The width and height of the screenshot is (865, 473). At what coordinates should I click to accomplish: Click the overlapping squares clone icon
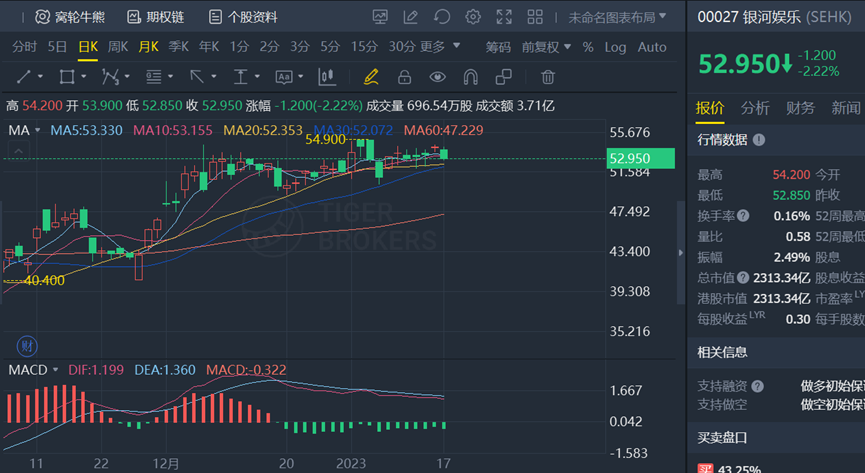[x=503, y=77]
